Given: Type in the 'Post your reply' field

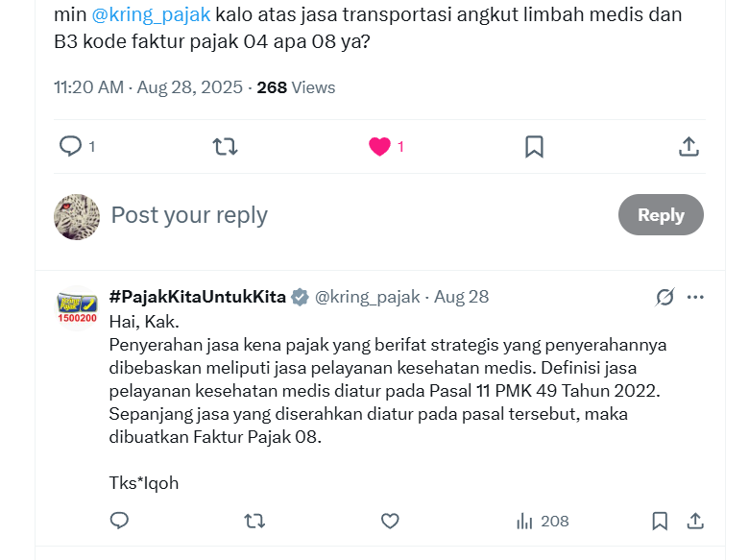Looking at the screenshot, I should 355,215.
